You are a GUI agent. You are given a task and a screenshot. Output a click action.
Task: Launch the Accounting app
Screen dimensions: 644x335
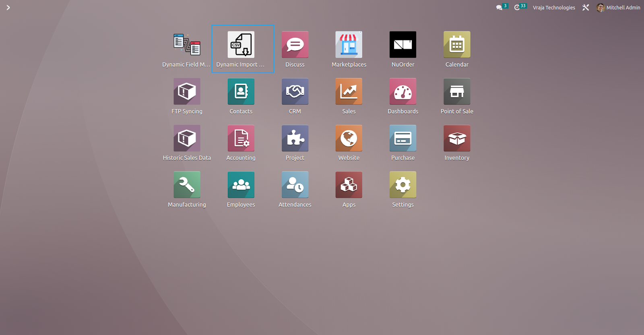coord(241,138)
